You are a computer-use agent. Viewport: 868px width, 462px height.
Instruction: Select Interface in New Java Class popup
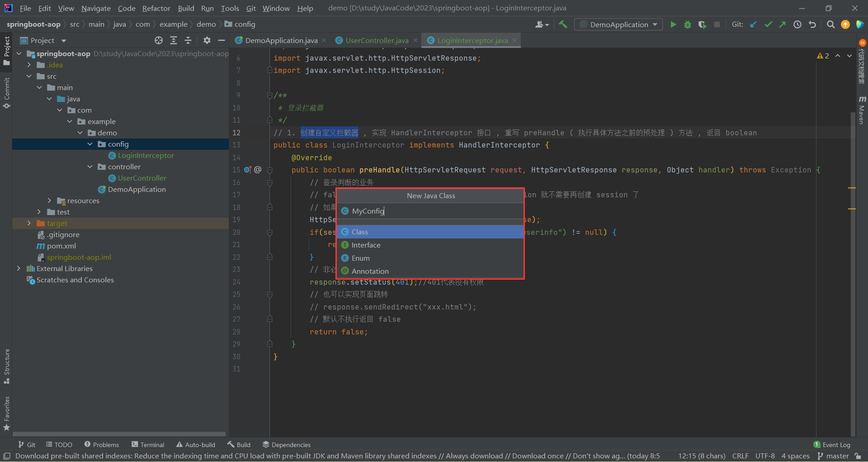click(431, 245)
